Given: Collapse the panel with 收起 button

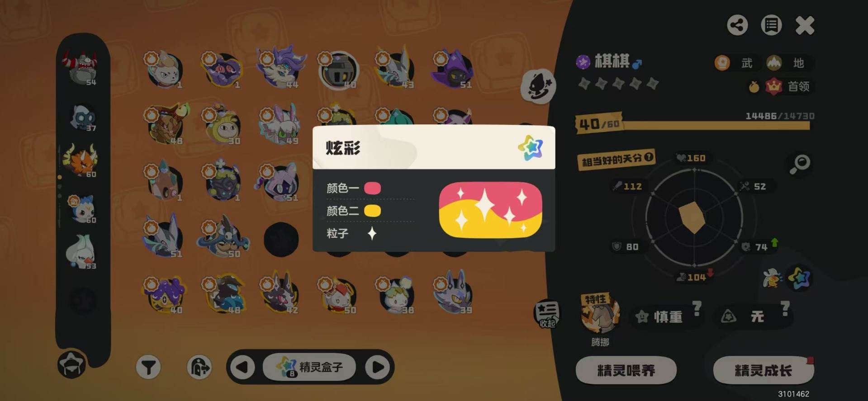Looking at the screenshot, I should pyautogui.click(x=547, y=313).
